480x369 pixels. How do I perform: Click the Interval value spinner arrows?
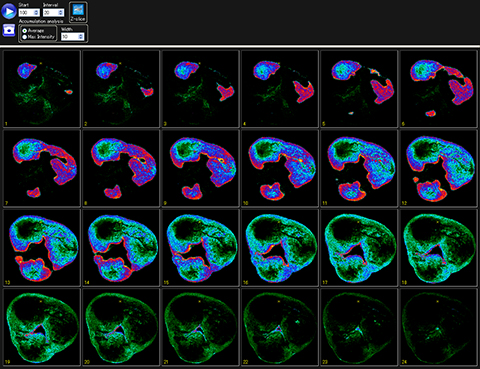[61, 13]
